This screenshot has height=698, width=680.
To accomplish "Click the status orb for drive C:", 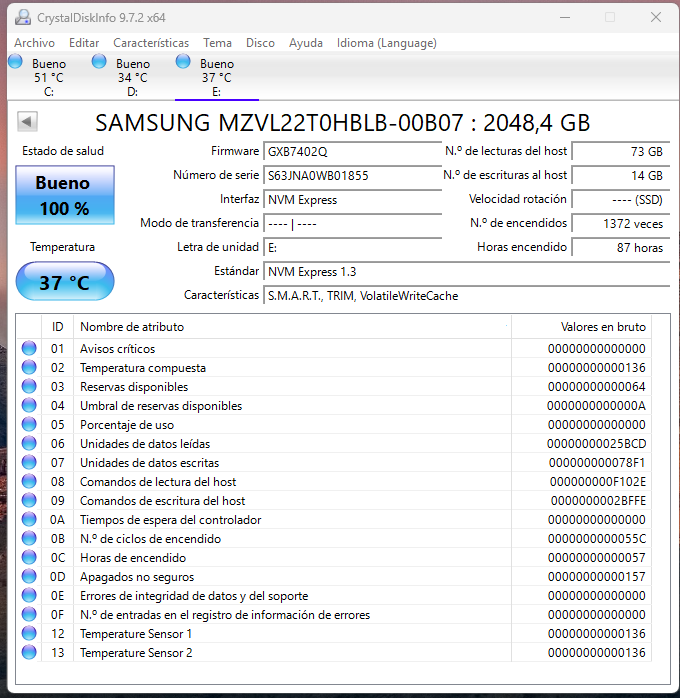I will 16,62.
